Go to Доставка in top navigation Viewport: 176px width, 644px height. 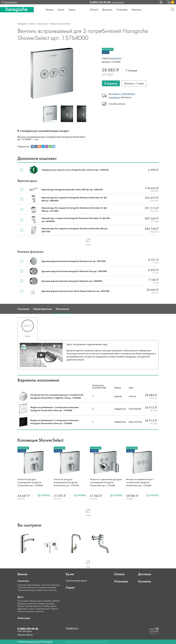[107, 10]
